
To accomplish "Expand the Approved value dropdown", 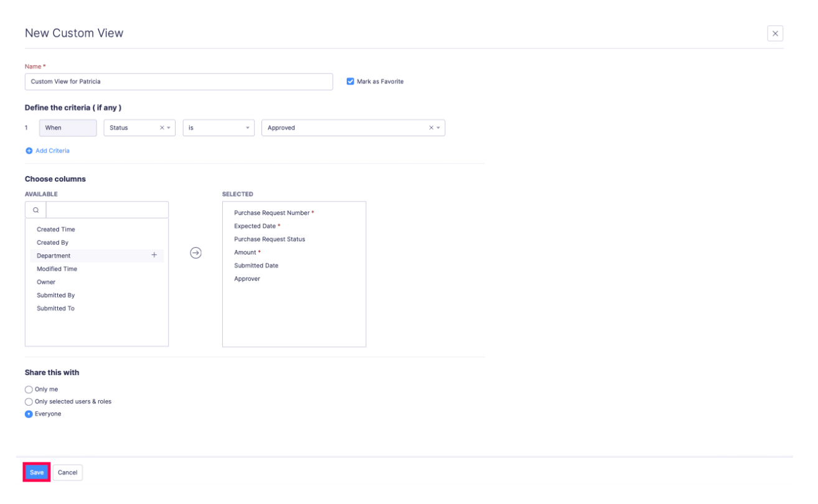I will [x=437, y=128].
